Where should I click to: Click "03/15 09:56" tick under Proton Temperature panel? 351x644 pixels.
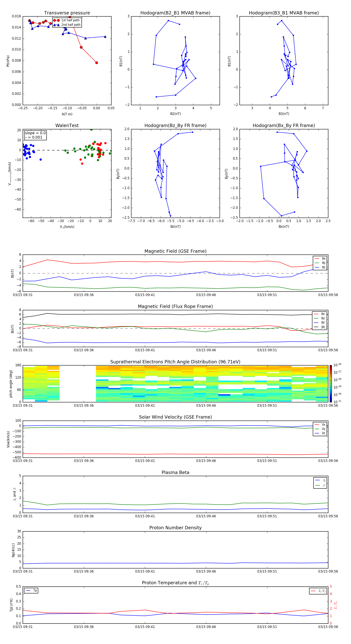pos(328,627)
